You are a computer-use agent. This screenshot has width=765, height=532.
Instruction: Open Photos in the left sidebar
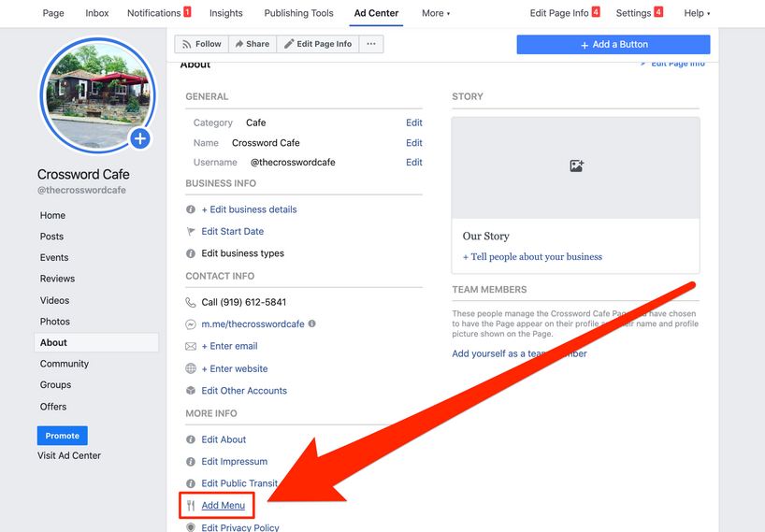55,322
